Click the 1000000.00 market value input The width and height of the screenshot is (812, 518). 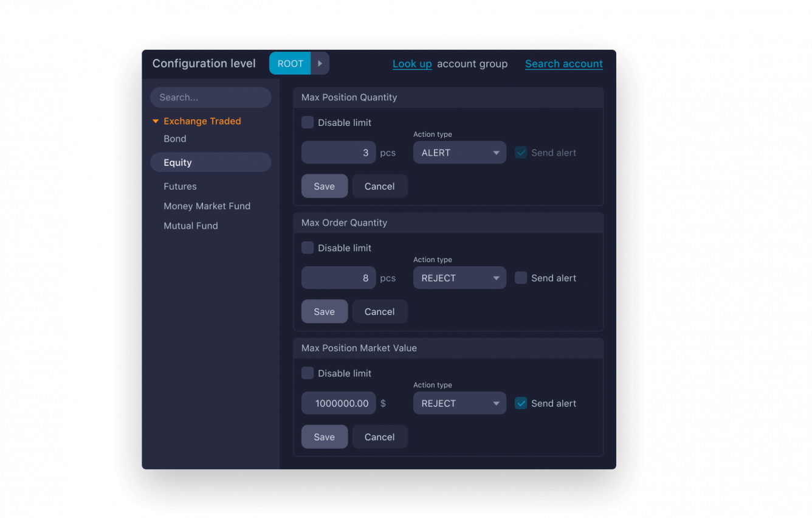click(339, 403)
